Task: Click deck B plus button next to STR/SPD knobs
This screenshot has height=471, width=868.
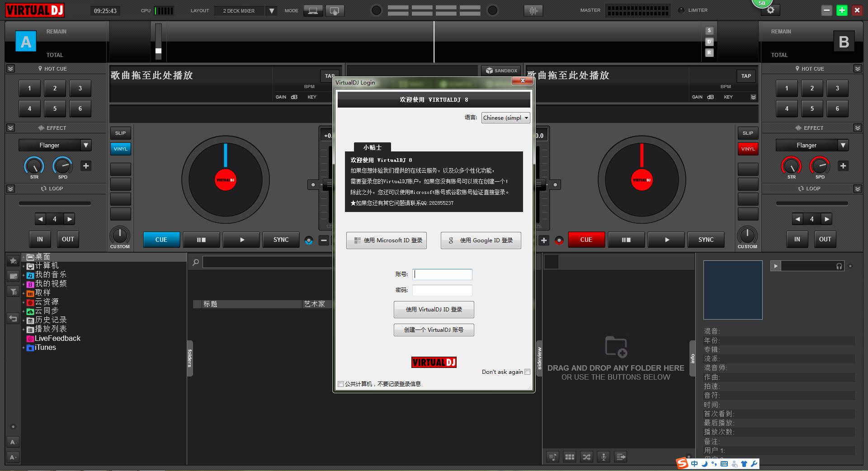Action: point(843,166)
